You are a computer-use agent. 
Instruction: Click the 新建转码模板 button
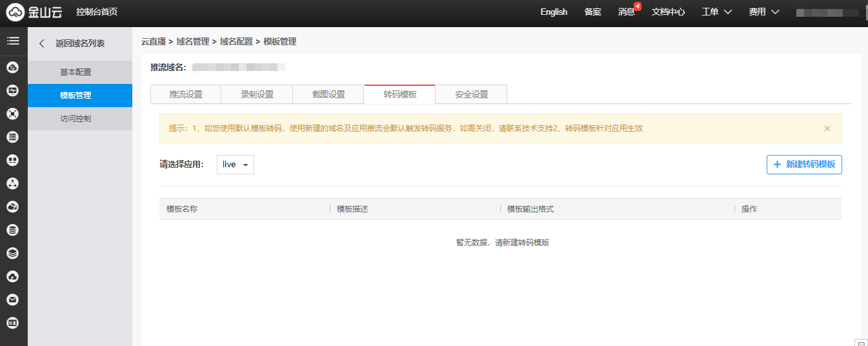pyautogui.click(x=804, y=165)
